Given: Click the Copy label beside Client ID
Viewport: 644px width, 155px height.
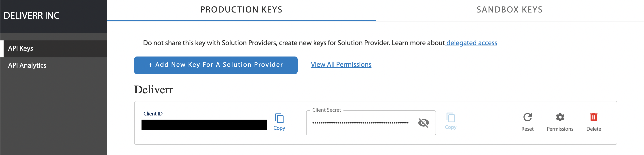Looking at the screenshot, I should [279, 128].
